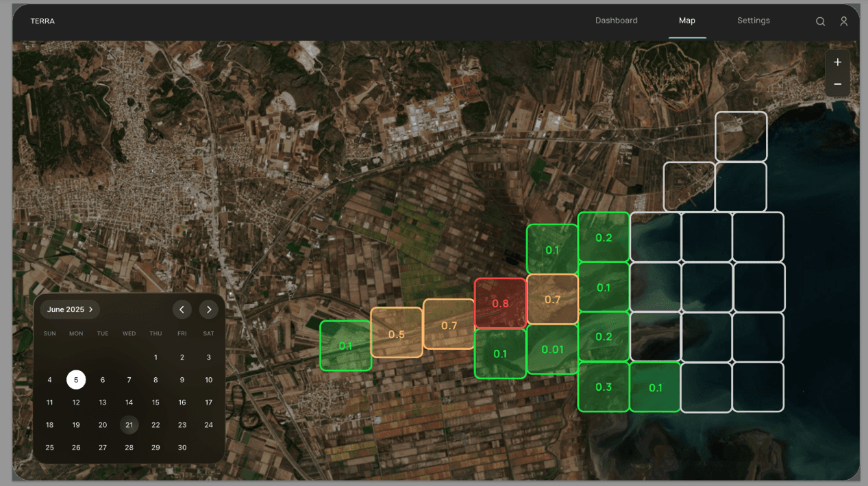Select June 21 in the calendar
The height and width of the screenshot is (486, 868).
(x=129, y=425)
